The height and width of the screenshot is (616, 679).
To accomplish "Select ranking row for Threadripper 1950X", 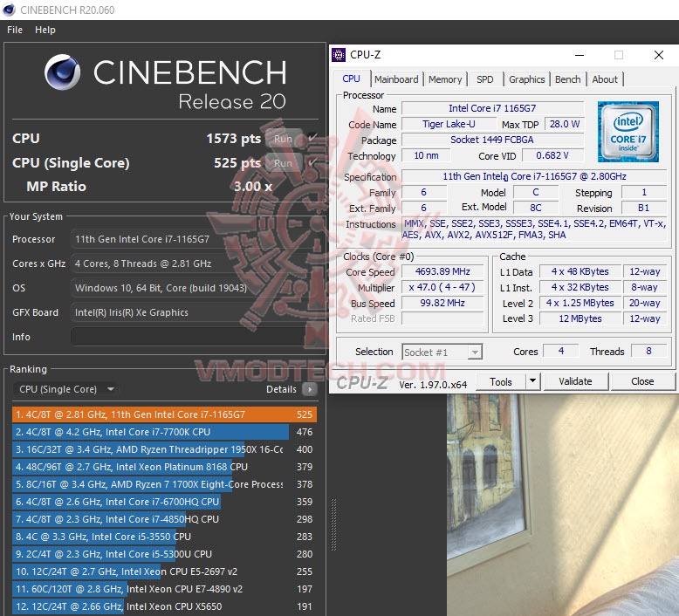I will pos(165,449).
